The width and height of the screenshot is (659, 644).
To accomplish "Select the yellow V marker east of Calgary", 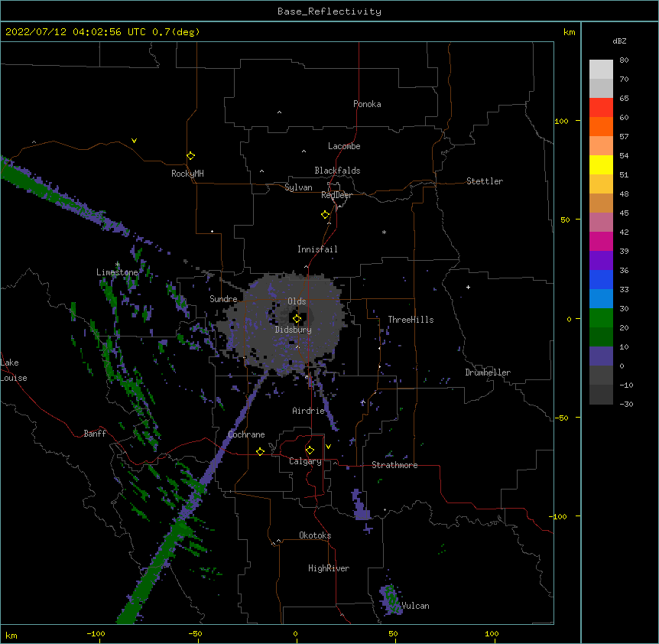I will pos(328,447).
